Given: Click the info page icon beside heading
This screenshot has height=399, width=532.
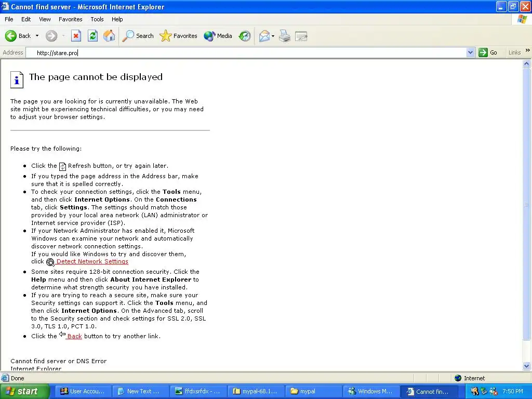Looking at the screenshot, I should click(x=17, y=79).
